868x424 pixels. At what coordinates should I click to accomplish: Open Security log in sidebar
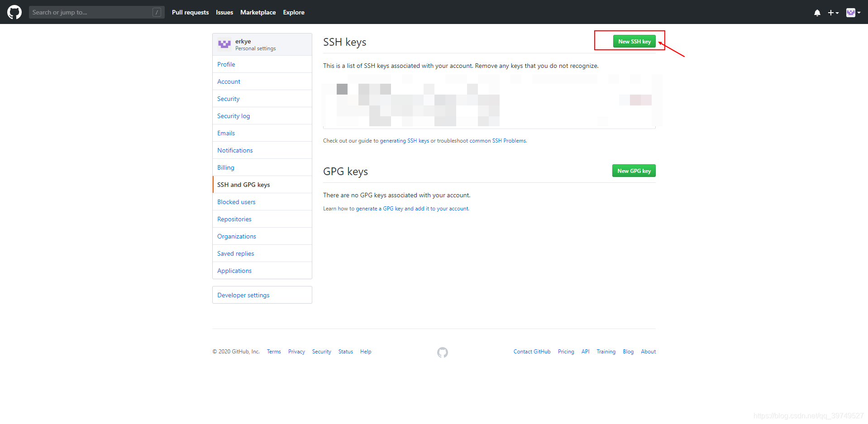[262, 116]
